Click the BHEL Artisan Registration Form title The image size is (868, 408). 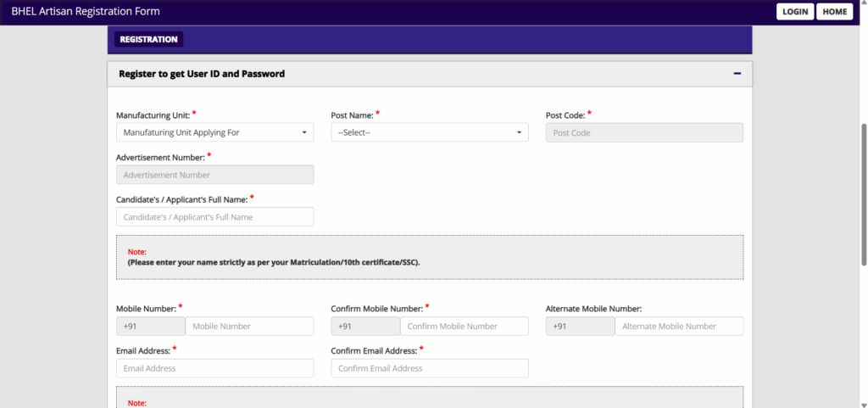coord(86,11)
